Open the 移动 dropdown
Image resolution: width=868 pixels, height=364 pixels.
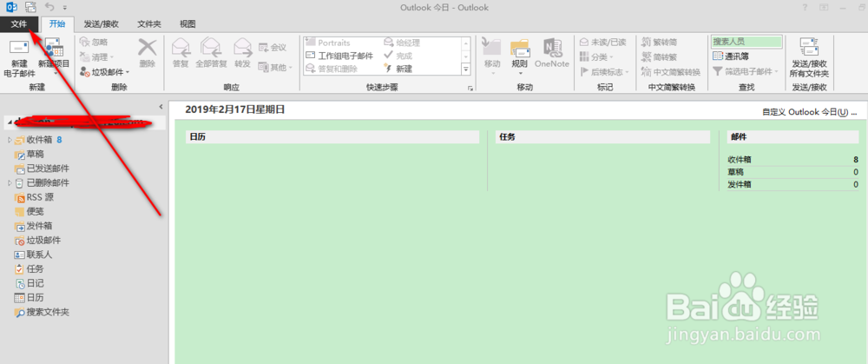coord(492,56)
